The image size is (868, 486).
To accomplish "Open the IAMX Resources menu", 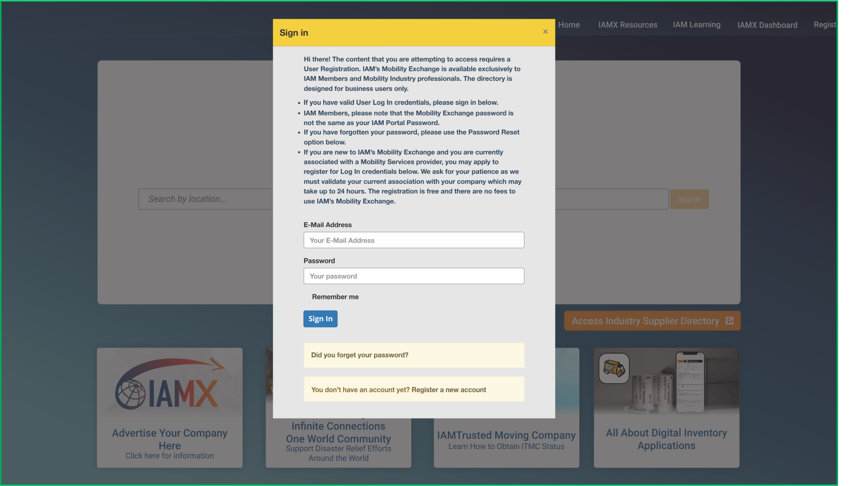I will coord(627,25).
